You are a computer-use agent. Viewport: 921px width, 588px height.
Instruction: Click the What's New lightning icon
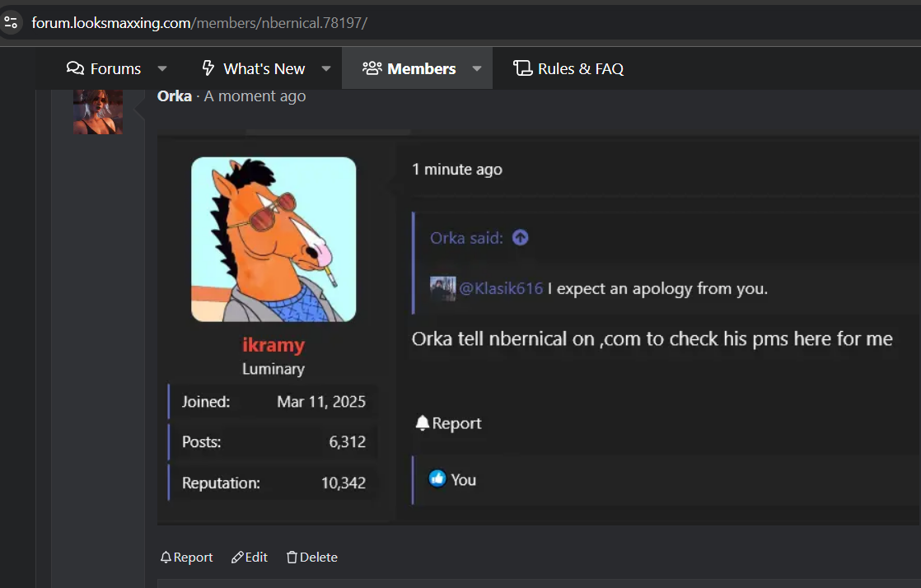point(208,68)
